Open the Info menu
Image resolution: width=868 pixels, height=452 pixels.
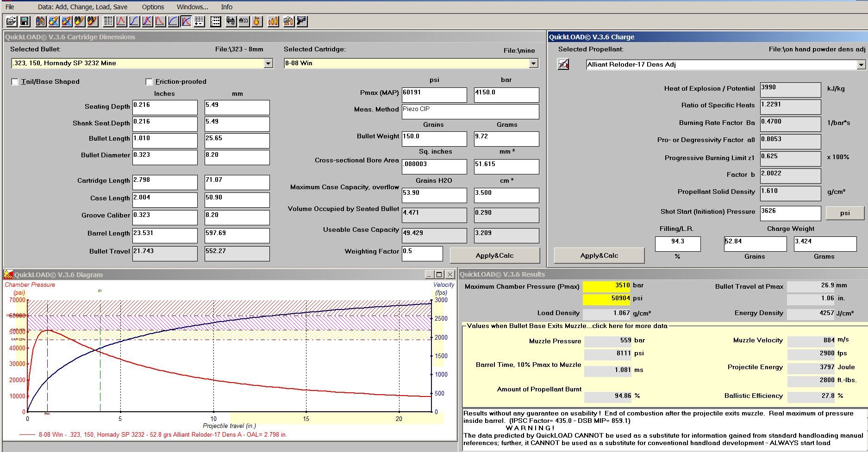coord(226,7)
